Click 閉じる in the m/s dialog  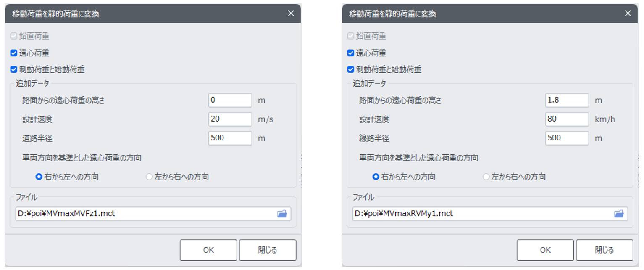(x=268, y=250)
